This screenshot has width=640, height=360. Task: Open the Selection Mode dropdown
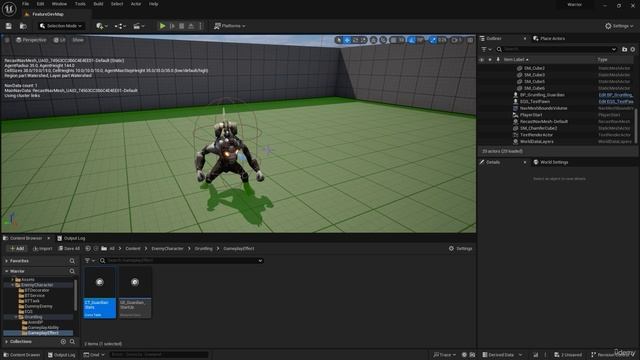click(61, 26)
